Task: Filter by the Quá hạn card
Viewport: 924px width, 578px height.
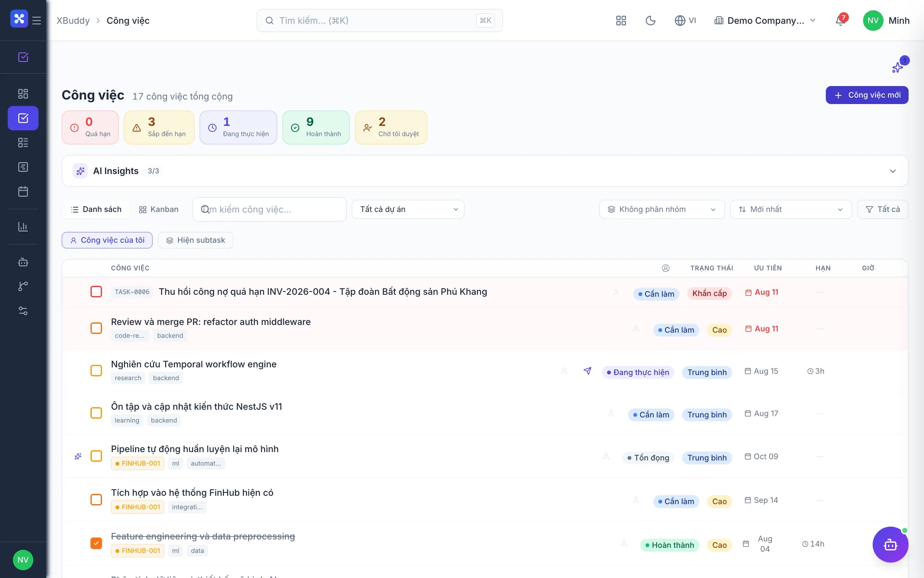Action: click(90, 127)
